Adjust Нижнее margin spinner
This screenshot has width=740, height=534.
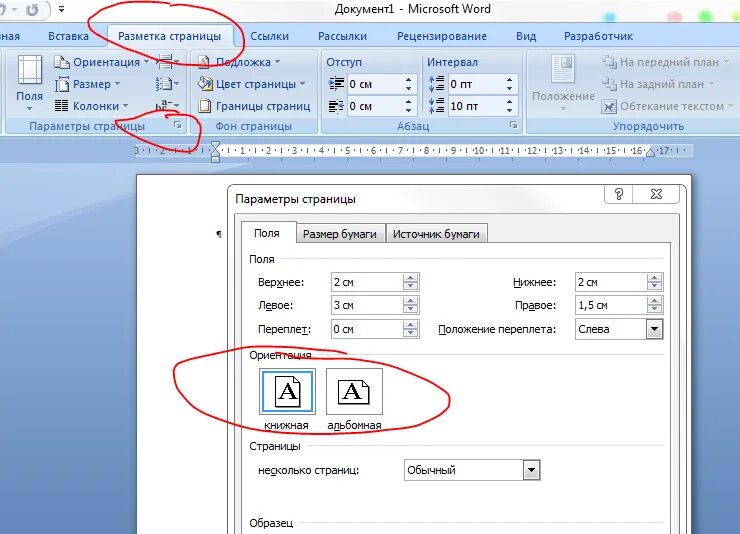pos(654,282)
